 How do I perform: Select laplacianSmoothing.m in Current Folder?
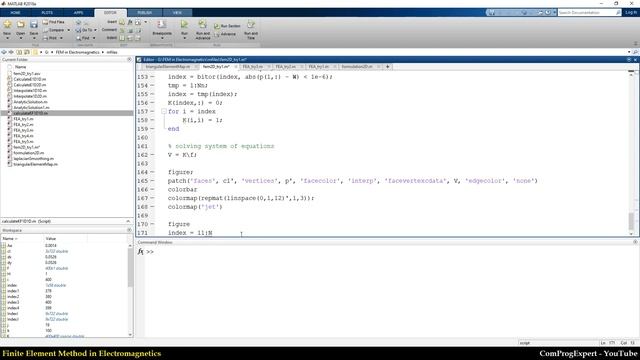tap(33, 158)
